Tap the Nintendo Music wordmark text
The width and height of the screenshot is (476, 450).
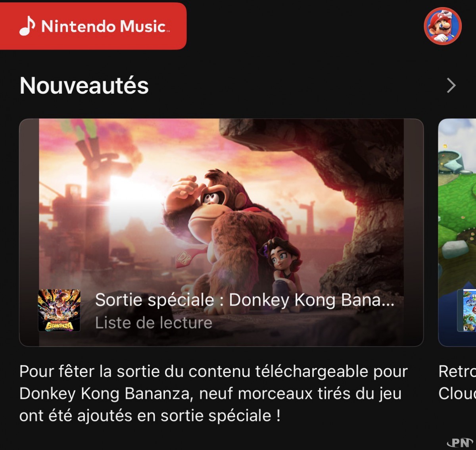(x=105, y=26)
